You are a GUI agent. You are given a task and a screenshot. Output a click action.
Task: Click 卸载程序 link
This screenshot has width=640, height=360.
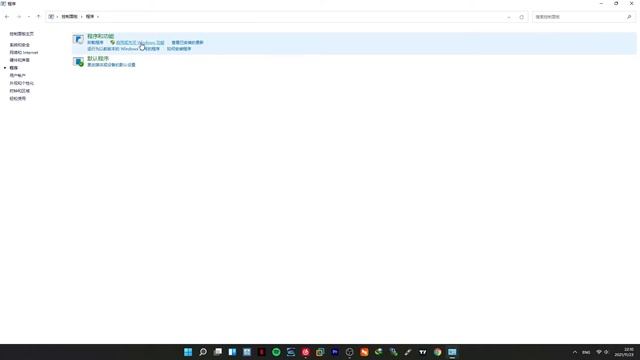95,42
